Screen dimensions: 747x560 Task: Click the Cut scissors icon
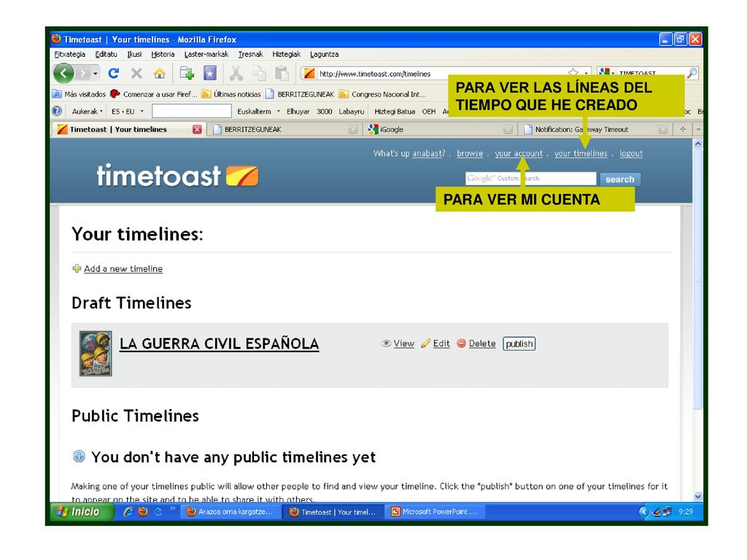point(236,74)
